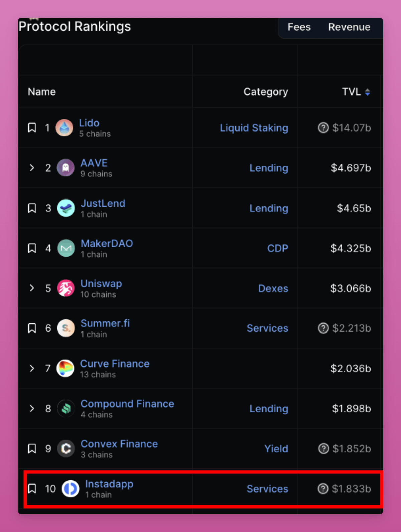Switch to the Fees tab
Screen dimensions: 401x532
299,27
